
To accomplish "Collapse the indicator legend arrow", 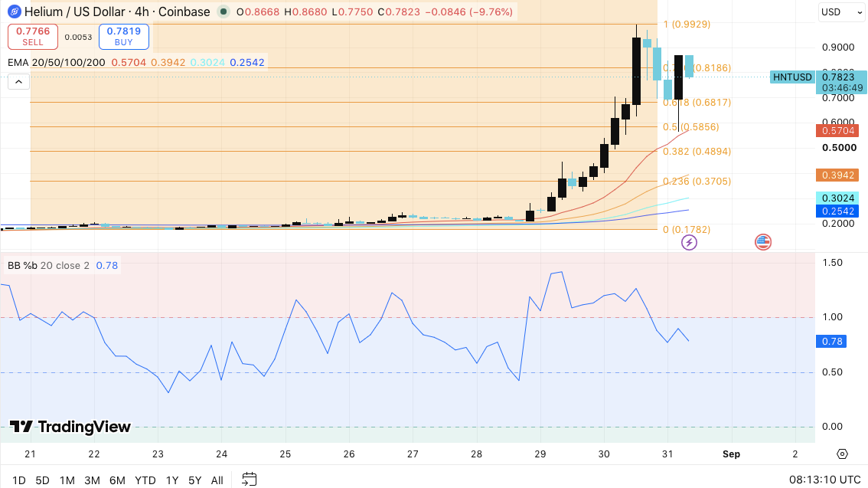I will click(18, 82).
